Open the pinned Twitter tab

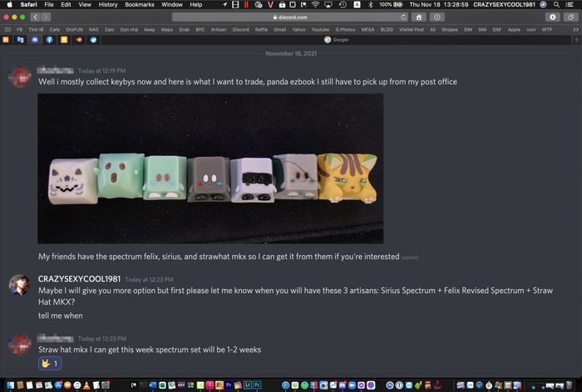(x=94, y=39)
